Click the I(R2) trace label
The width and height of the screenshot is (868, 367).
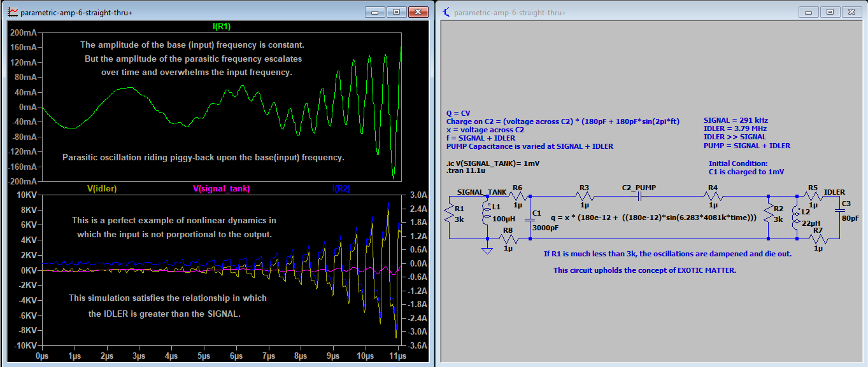point(341,188)
